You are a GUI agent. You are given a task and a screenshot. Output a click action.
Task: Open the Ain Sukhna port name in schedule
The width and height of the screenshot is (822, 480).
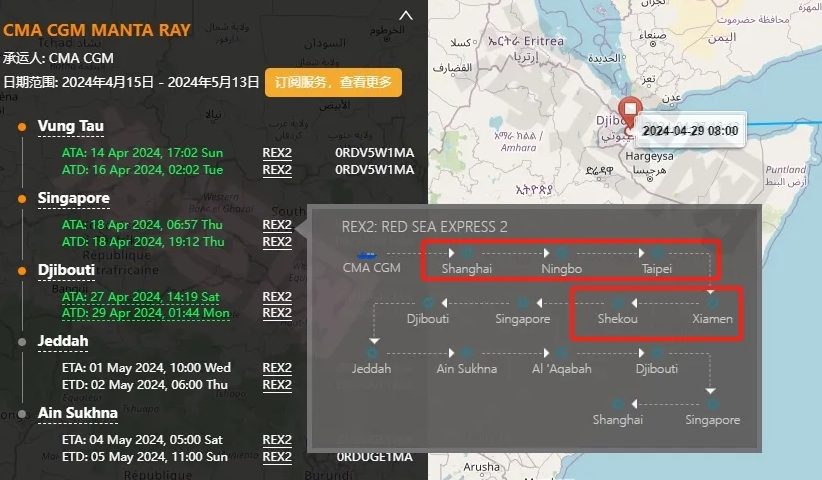pos(78,413)
